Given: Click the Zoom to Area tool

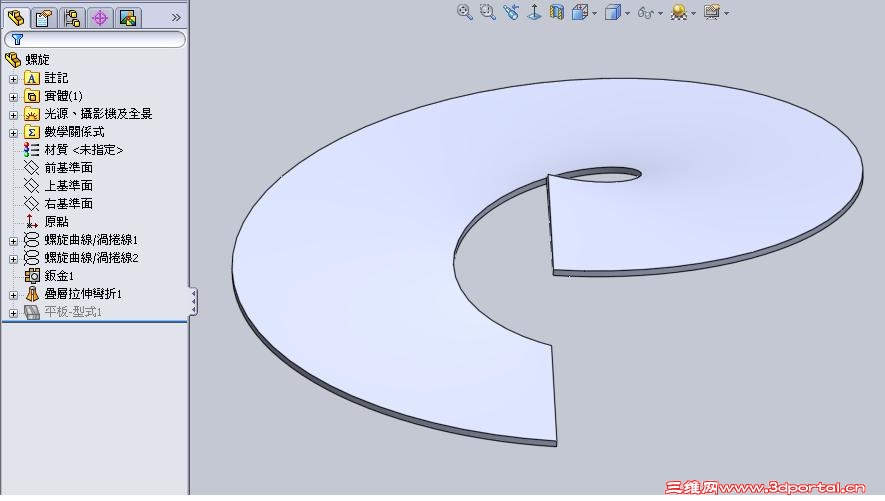Looking at the screenshot, I should coord(488,12).
